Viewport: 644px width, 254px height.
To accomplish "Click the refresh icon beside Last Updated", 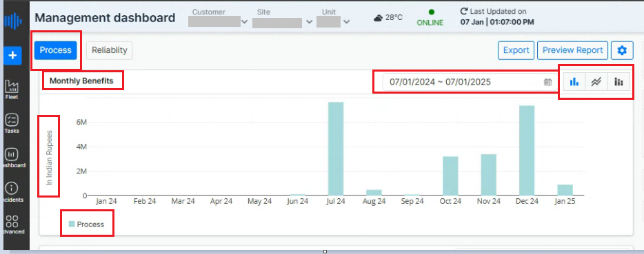I will 464,12.
